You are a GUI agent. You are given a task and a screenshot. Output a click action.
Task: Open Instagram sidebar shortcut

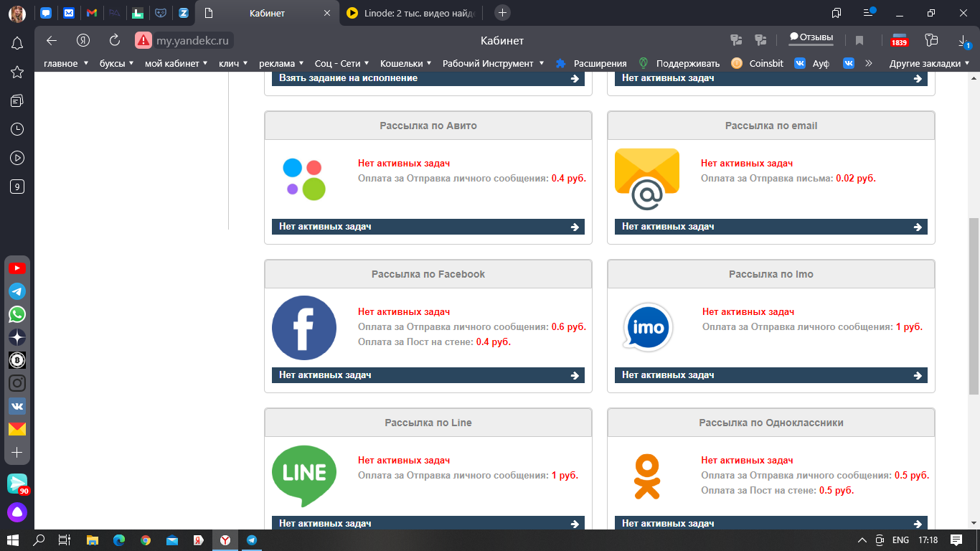point(17,383)
